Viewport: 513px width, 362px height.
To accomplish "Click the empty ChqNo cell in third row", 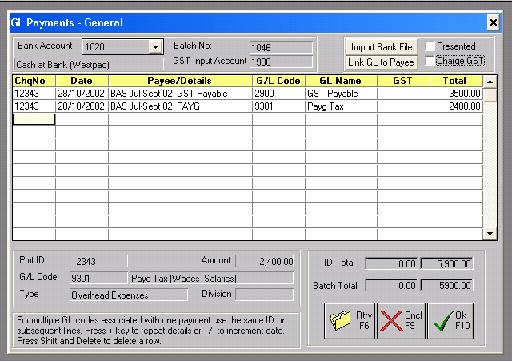I will coord(34,119).
